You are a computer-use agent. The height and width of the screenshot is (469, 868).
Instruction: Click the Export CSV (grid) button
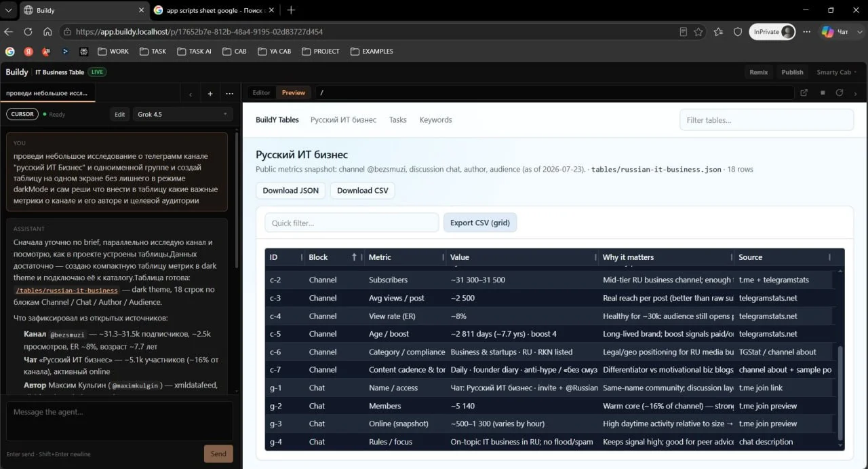[480, 223]
